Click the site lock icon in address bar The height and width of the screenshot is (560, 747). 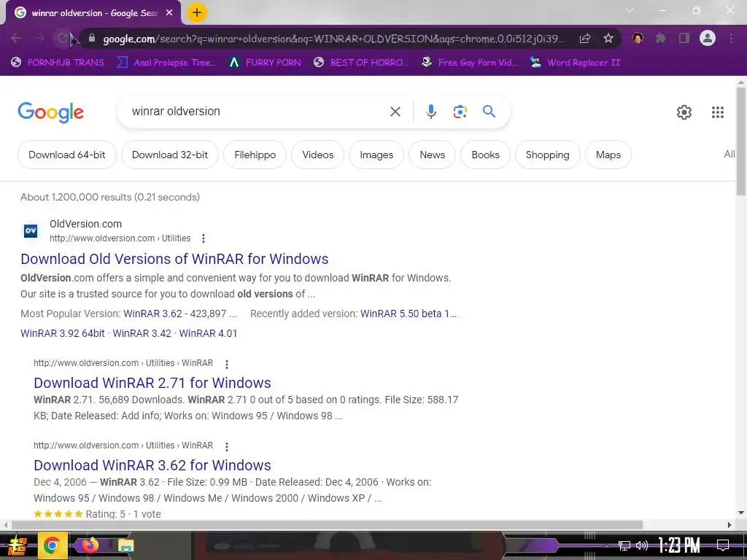[x=92, y=38]
